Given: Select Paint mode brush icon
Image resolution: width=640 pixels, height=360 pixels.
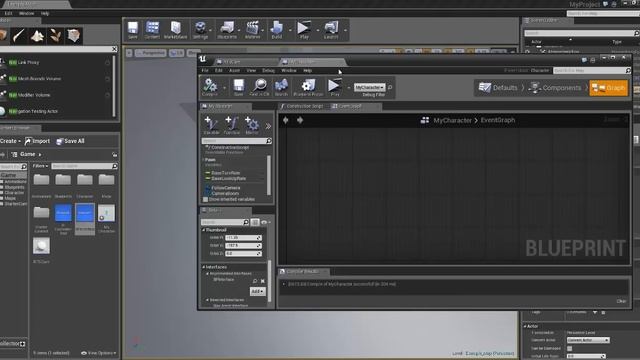Looking at the screenshot, I should (x=19, y=36).
